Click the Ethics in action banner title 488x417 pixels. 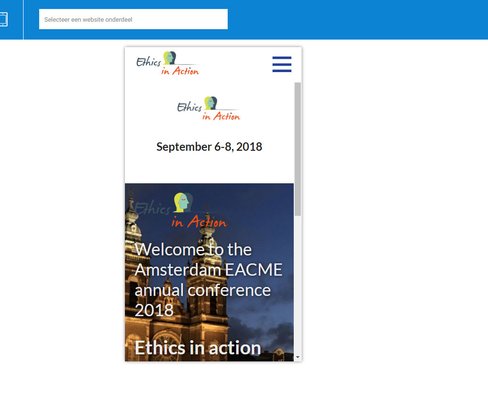(198, 348)
